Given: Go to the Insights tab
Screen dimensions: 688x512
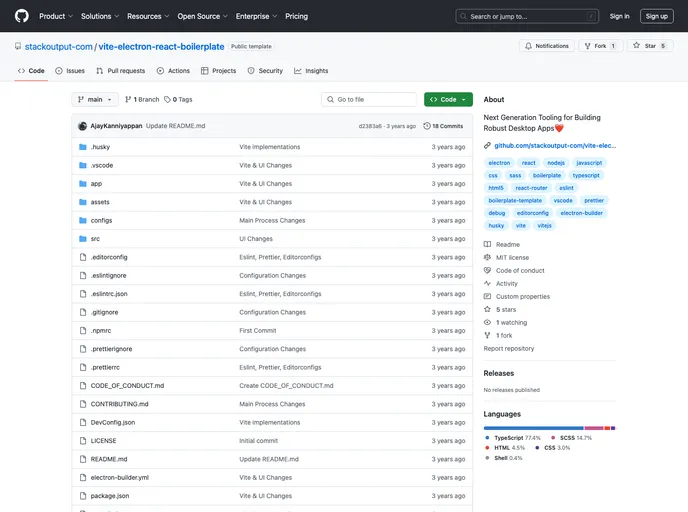Looking at the screenshot, I should (311, 71).
